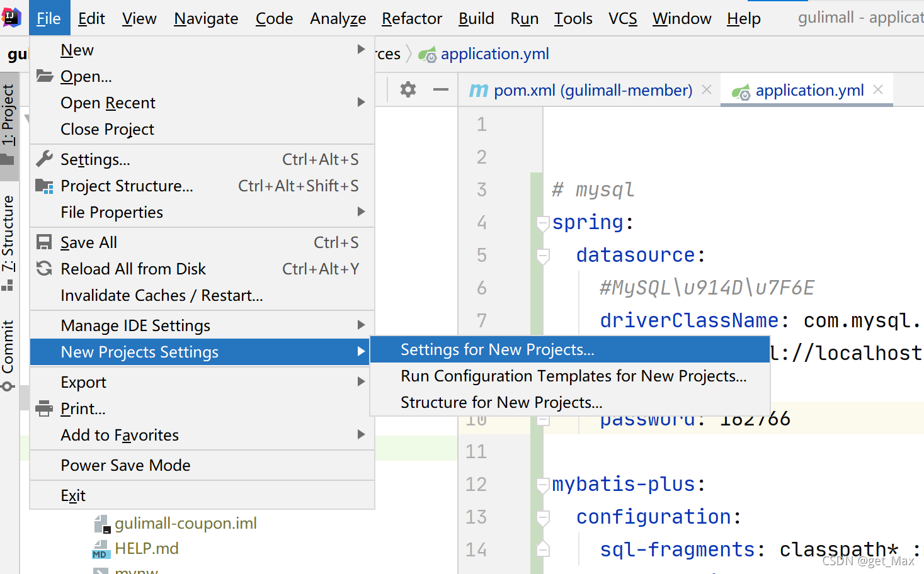Close the application.yml editor tab
Viewport: 924px width, 574px height.
click(878, 90)
